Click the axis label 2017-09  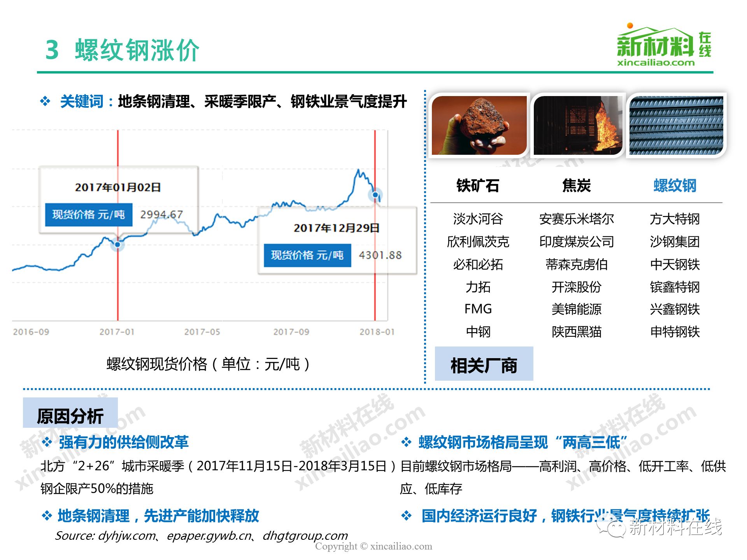[291, 332]
